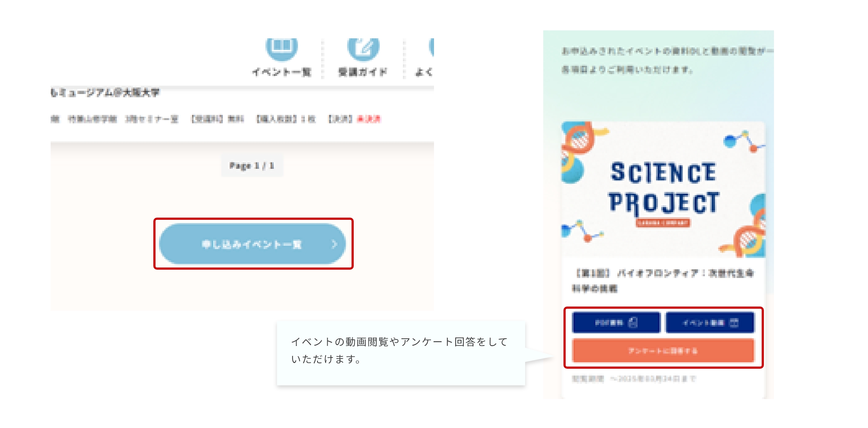868x428 pixels.
Task: Open the よく… navigation item at right
Action: pos(424,72)
